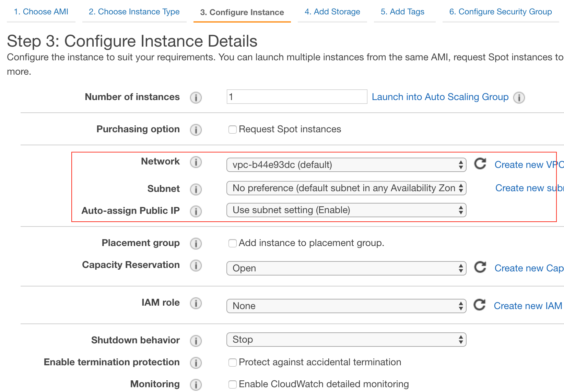Show Network info tooltip icon
Screen dimensions: 564x392
pos(196,162)
